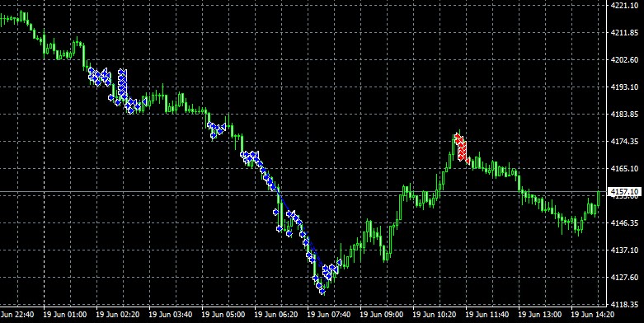Pick the 4174.35 price scale value

pos(624,141)
